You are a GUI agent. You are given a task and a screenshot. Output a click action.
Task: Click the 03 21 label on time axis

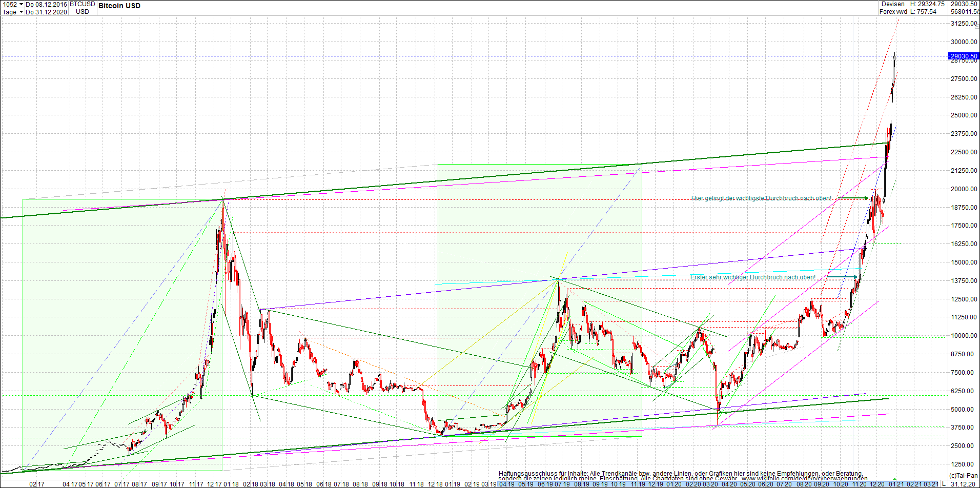pos(931,484)
